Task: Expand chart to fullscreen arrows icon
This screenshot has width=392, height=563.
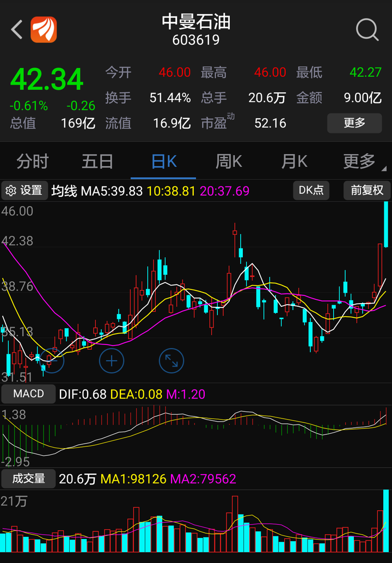Action: coord(171,360)
